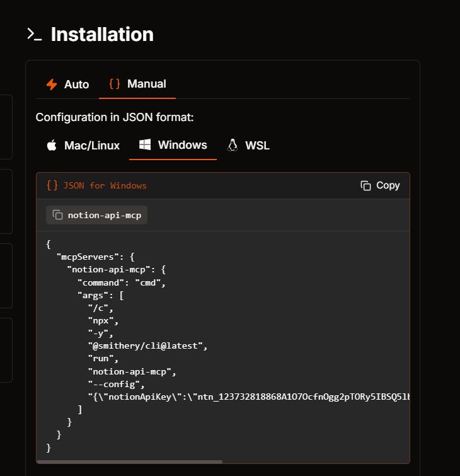Switch to the WSL configuration tab
The width and height of the screenshot is (460, 476).
(248, 146)
